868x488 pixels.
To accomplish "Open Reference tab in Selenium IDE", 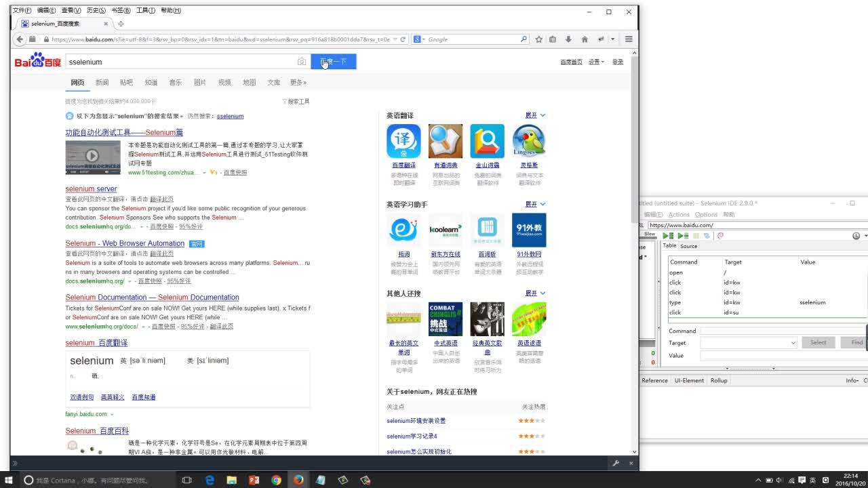I will 655,380.
